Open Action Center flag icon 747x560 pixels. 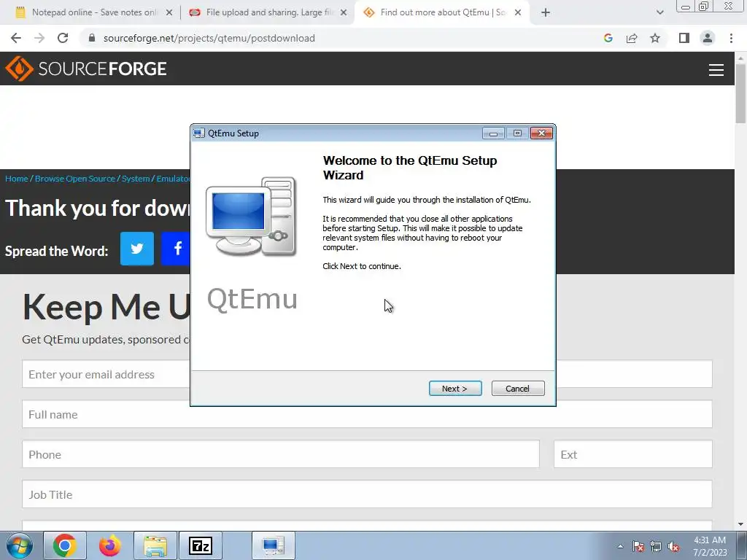(638, 546)
